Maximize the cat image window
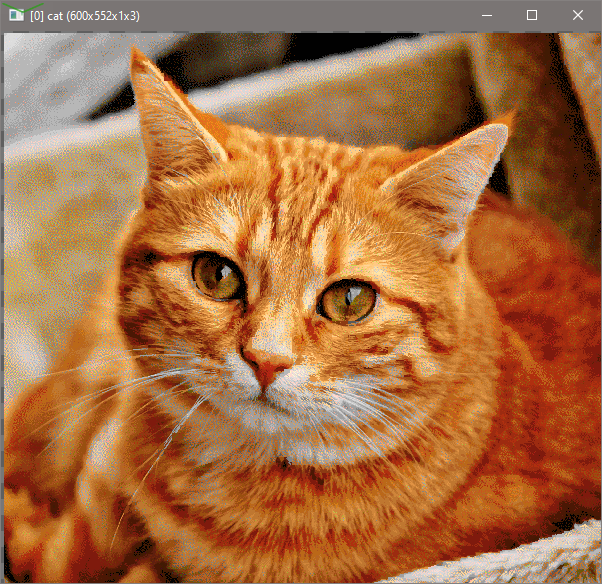Image resolution: width=602 pixels, height=584 pixels. 532,15
